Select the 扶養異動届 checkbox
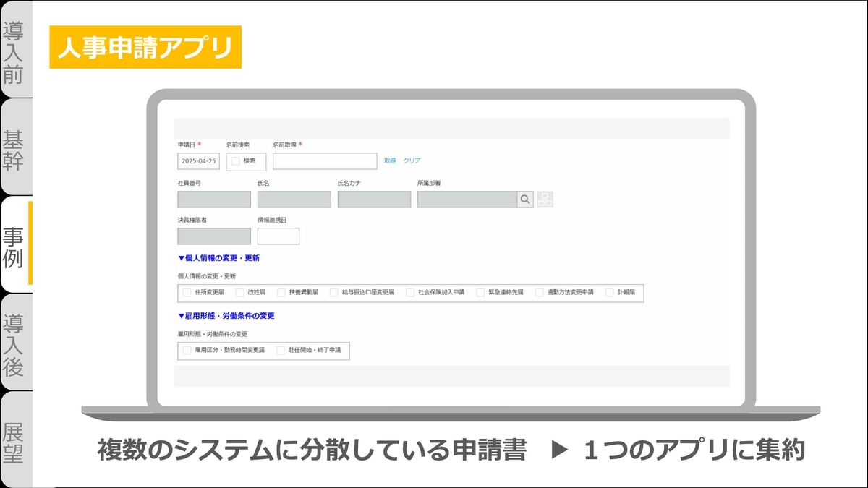The height and width of the screenshot is (488, 868). [x=281, y=293]
